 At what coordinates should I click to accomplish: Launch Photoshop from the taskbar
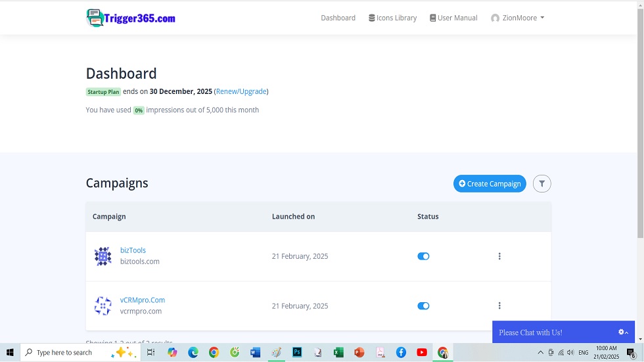(x=297, y=353)
